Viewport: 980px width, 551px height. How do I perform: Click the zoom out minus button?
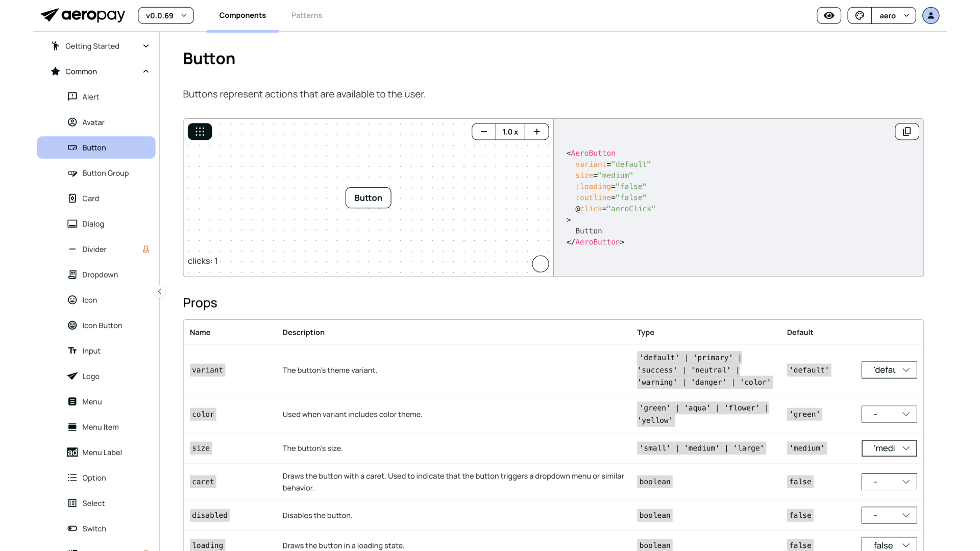483,132
